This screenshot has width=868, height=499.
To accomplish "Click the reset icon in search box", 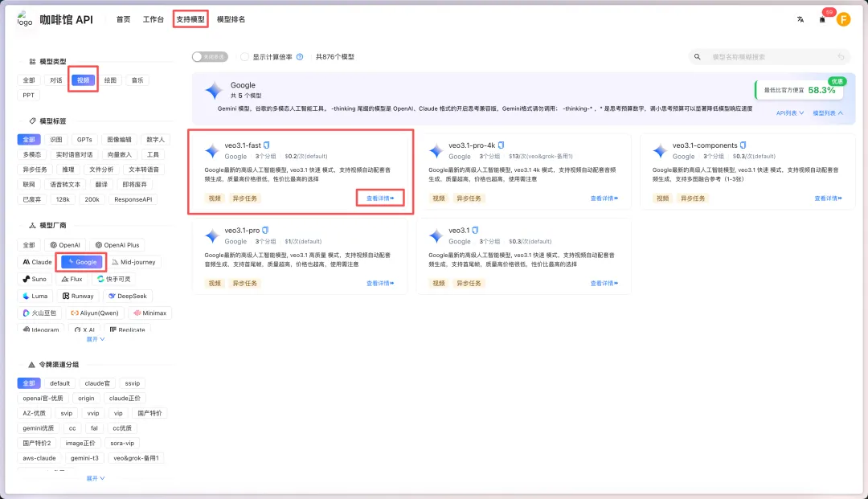I will coord(841,56).
